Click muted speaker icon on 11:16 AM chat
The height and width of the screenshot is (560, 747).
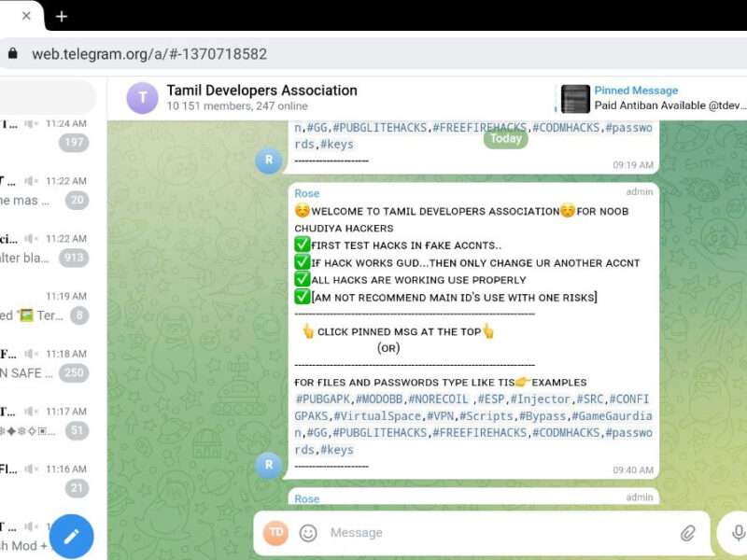(x=31, y=469)
